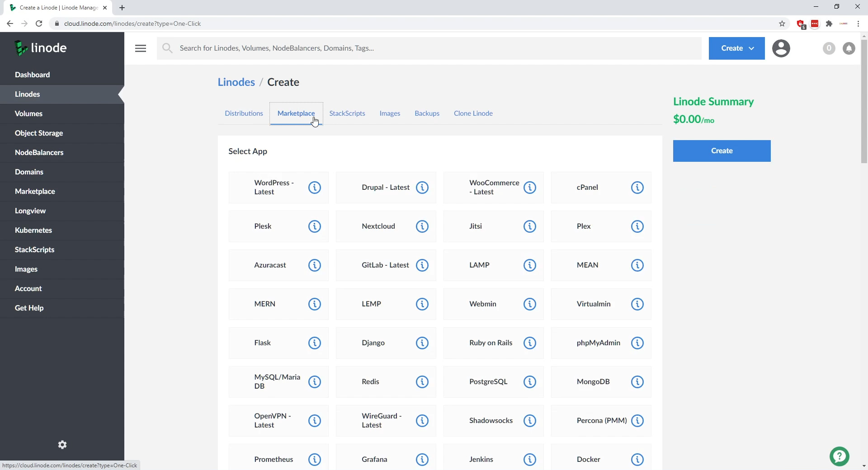
Task: Expand the top Create dropdown
Action: (737, 48)
